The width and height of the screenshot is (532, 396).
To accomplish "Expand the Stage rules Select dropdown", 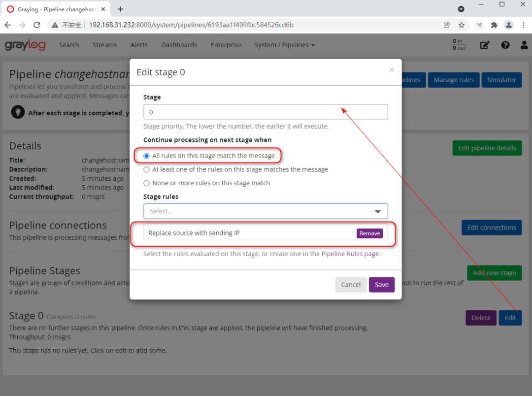I will pos(266,211).
